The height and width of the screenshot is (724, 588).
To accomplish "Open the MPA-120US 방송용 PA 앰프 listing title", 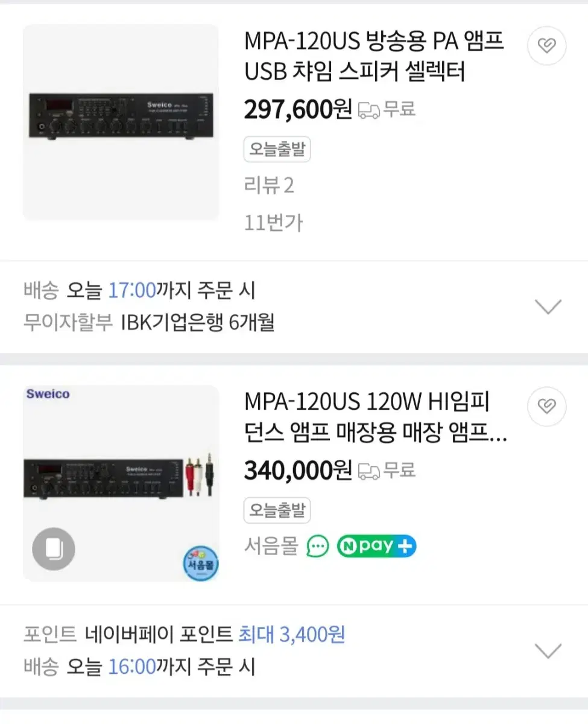I will click(374, 57).
